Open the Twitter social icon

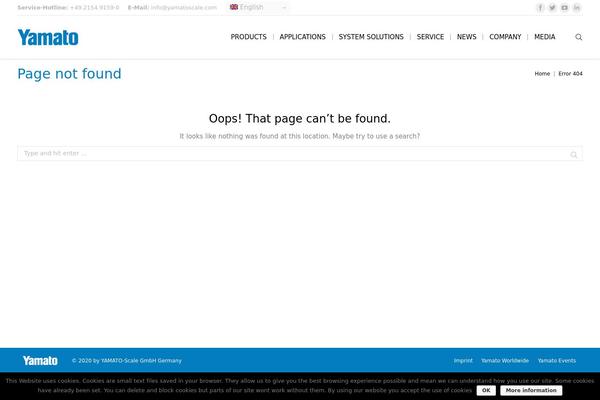552,7
